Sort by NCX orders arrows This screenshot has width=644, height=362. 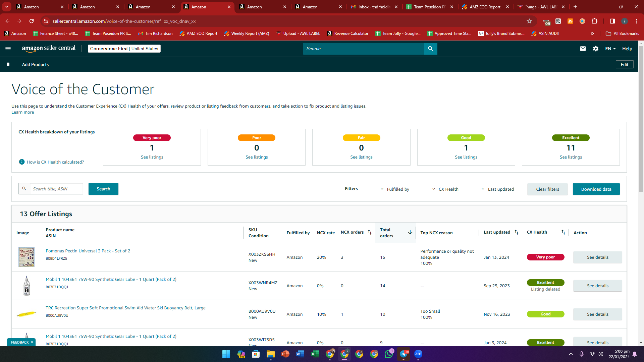(370, 232)
